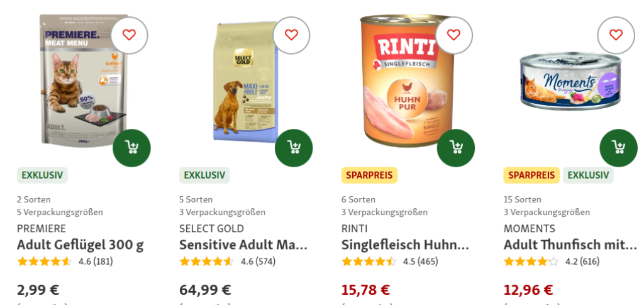Click SPARPREIS badge on Rinti product
Screen dimensions: 644x305
(369, 175)
